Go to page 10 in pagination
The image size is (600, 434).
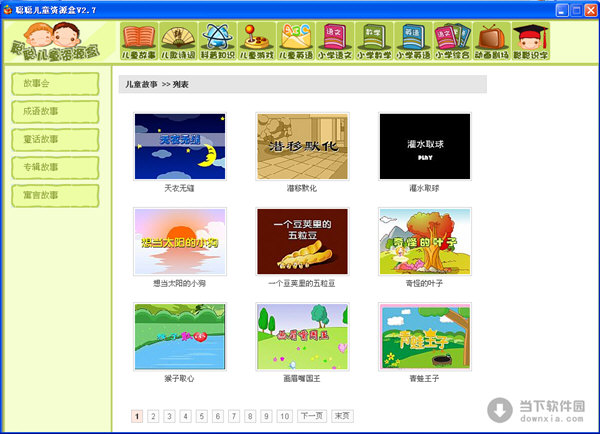click(x=285, y=416)
